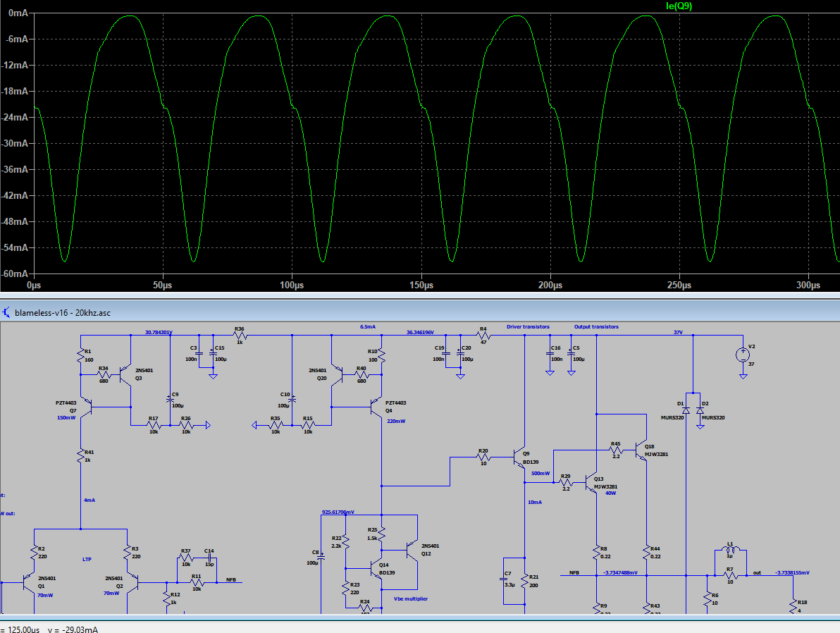The height and width of the screenshot is (633, 840).
Task: Select resistor R44 0.22
Action: coord(647,553)
